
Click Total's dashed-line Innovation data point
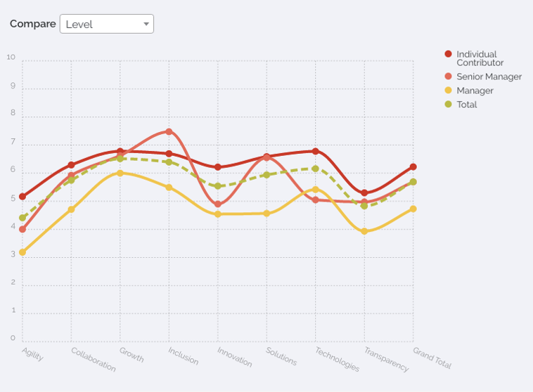[218, 186]
